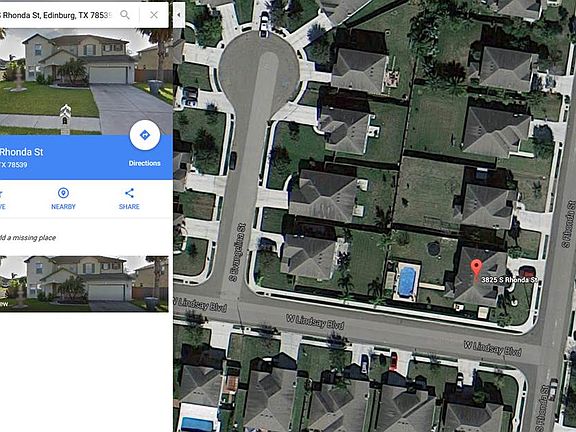This screenshot has height=432, width=576.
Task: Click the Add a missing place link
Action: [28, 238]
